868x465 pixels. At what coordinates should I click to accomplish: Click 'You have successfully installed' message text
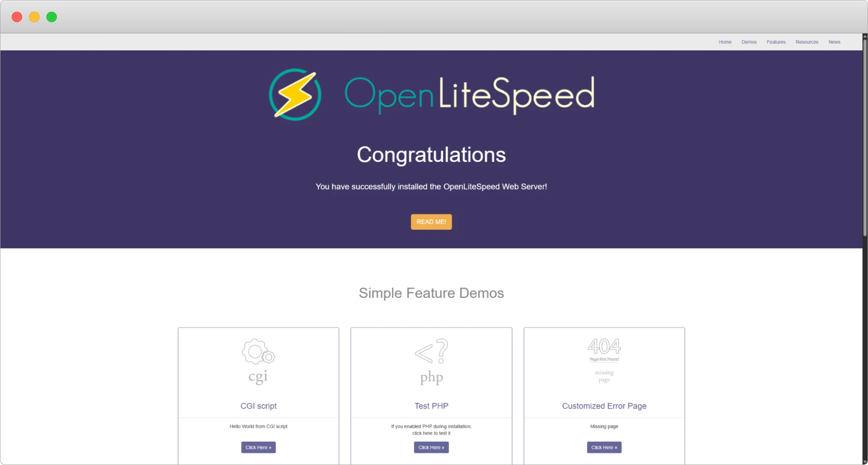tap(431, 187)
